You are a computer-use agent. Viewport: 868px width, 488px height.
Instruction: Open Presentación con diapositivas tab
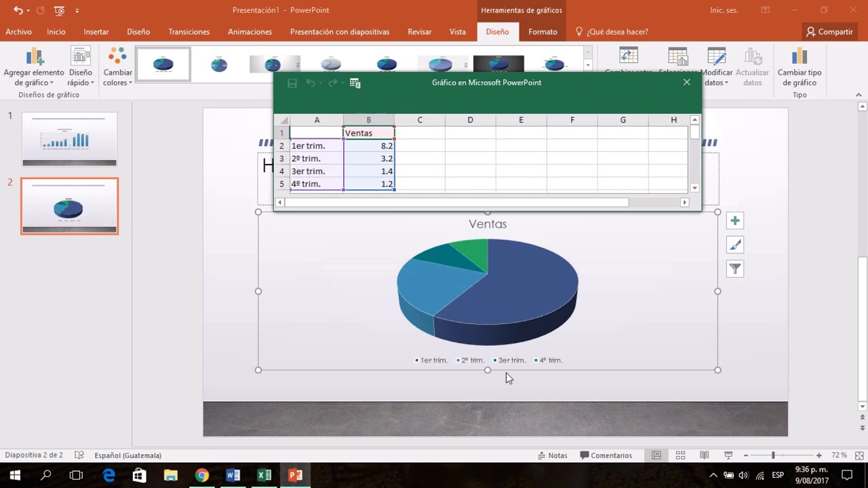pyautogui.click(x=340, y=32)
